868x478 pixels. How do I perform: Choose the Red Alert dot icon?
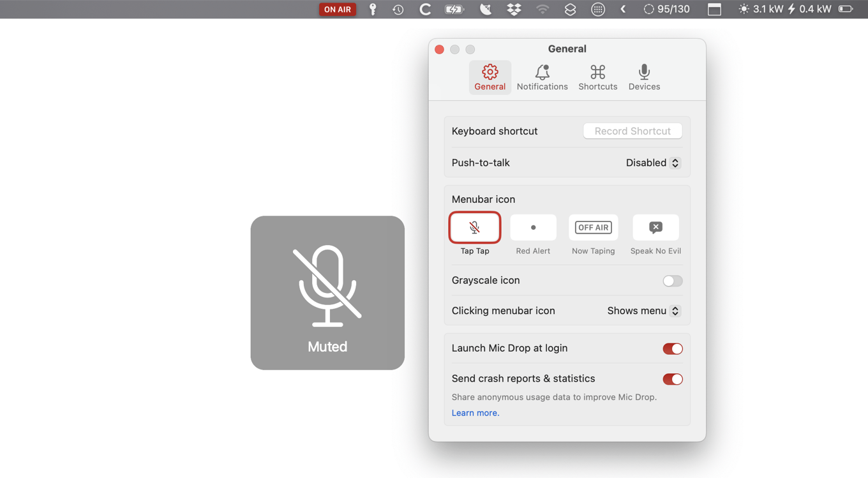pyautogui.click(x=533, y=228)
